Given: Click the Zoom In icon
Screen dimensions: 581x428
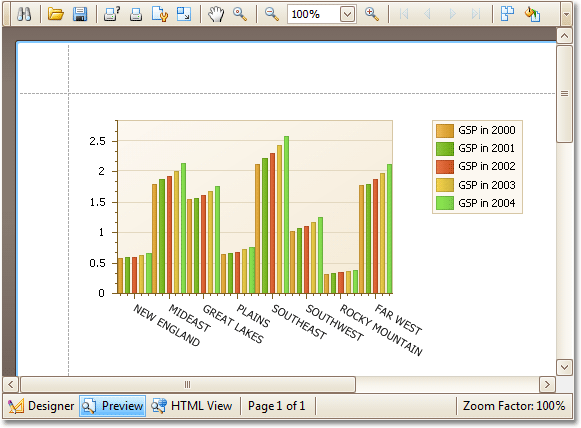Looking at the screenshot, I should click(x=372, y=14).
